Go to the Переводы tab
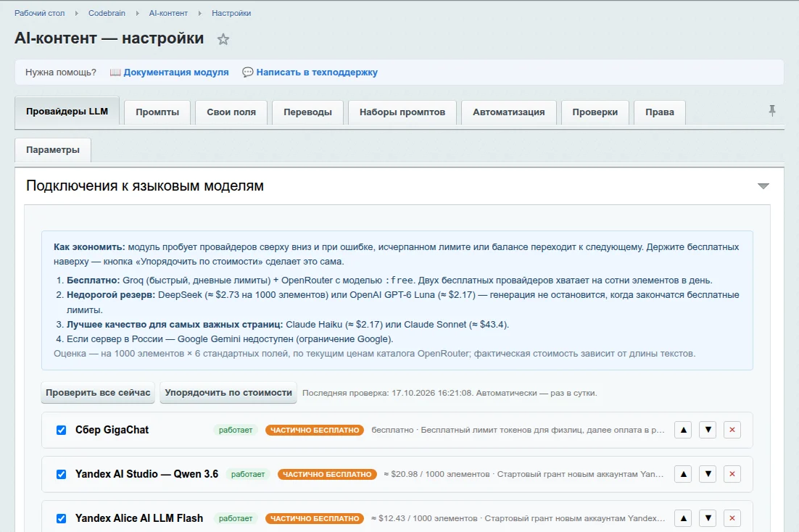Viewport: 799px width, 532px height. coord(307,112)
